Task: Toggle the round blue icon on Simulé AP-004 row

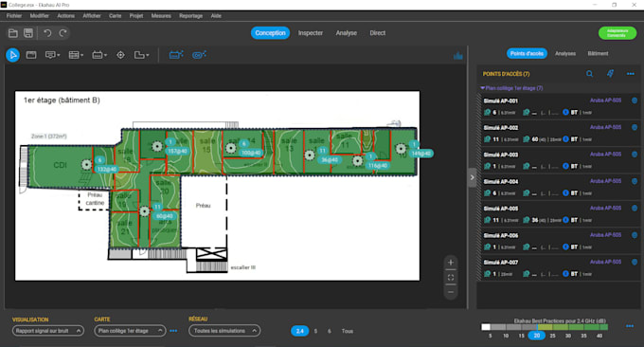Action: 635,181
